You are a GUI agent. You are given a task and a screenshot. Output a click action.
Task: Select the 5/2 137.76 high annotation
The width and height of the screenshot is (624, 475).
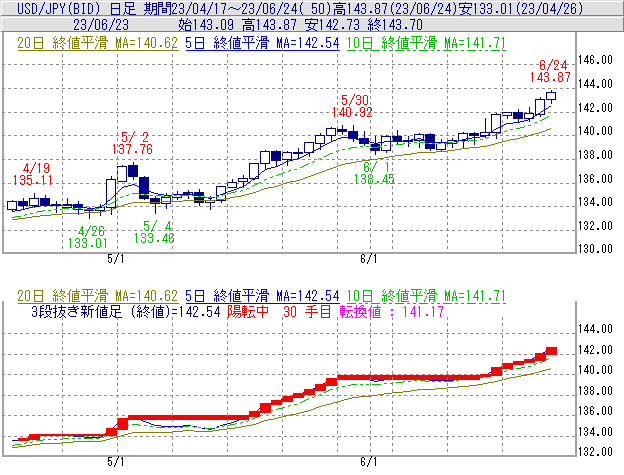click(x=133, y=143)
